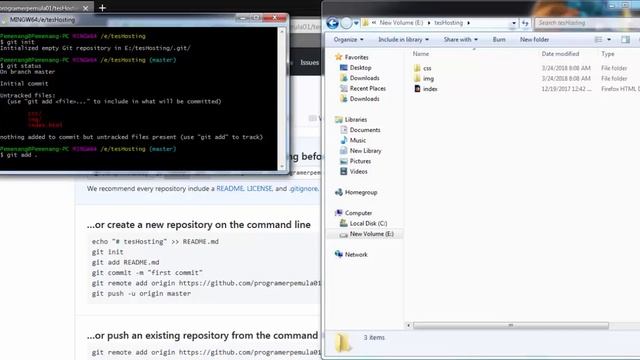Click tesHosting in address breadcrumb
The width and height of the screenshot is (640, 360).
pyautogui.click(x=448, y=23)
